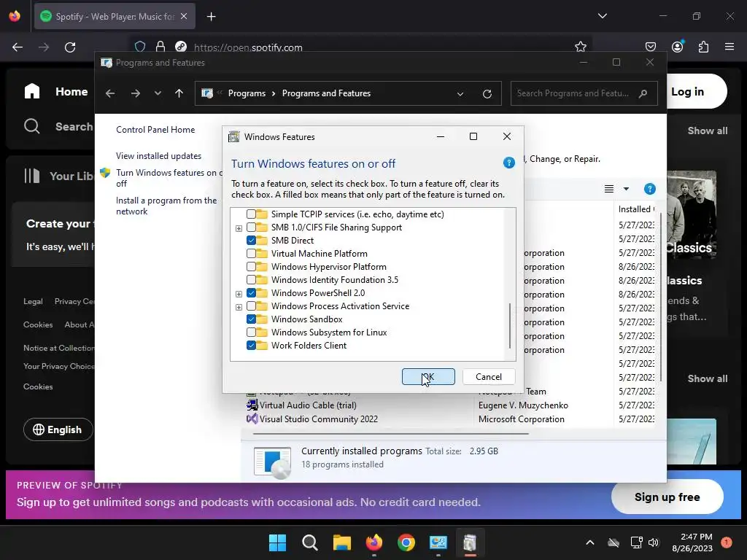Show hidden system tray icons
Image resolution: width=747 pixels, height=560 pixels.
[589, 542]
